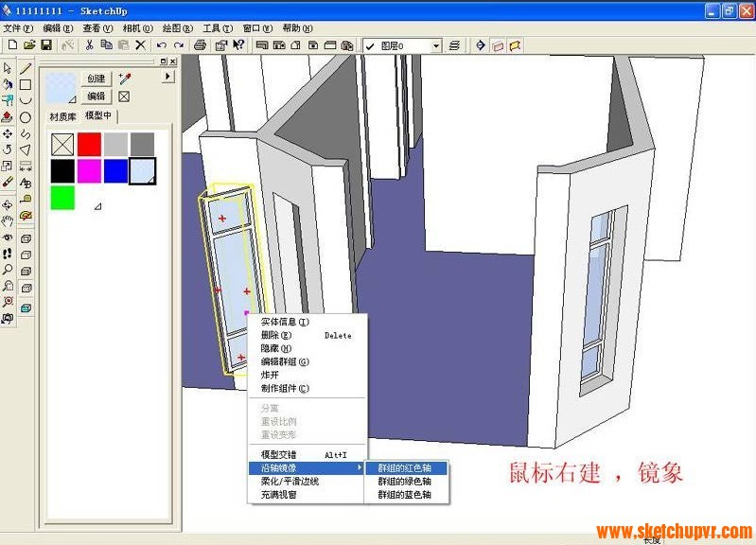Select the Polygon tool
The image size is (756, 545).
[26, 150]
